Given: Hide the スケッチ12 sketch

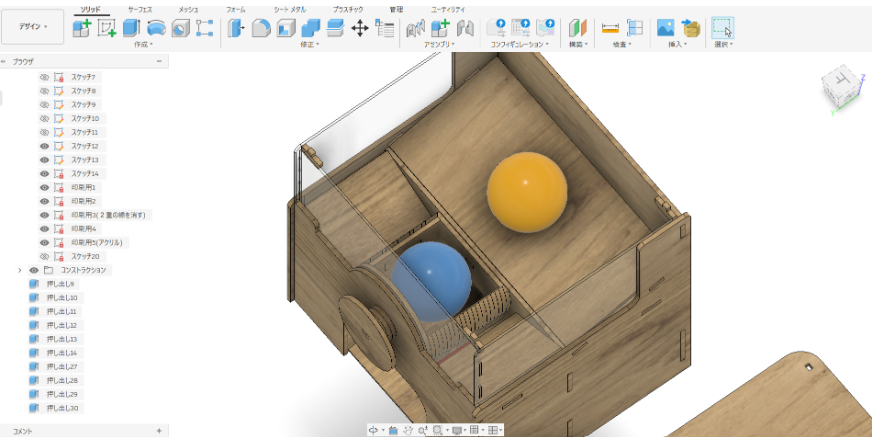Looking at the screenshot, I should tap(44, 146).
